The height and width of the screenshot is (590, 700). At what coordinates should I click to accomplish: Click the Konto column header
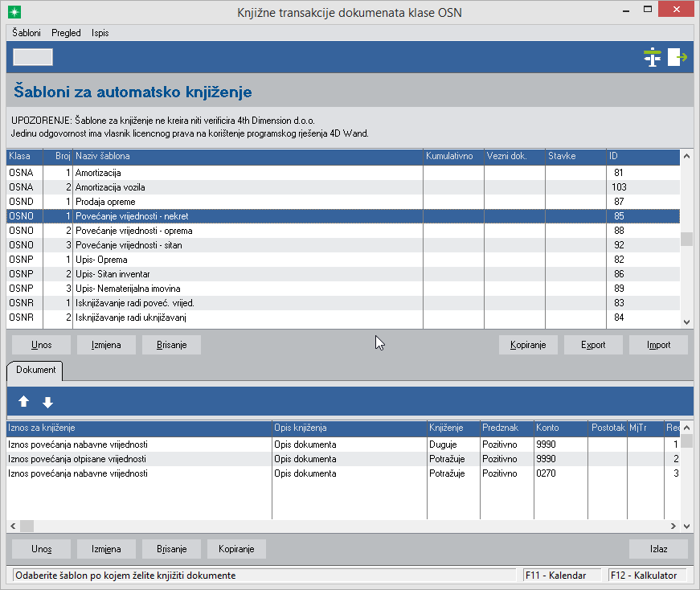tap(561, 428)
